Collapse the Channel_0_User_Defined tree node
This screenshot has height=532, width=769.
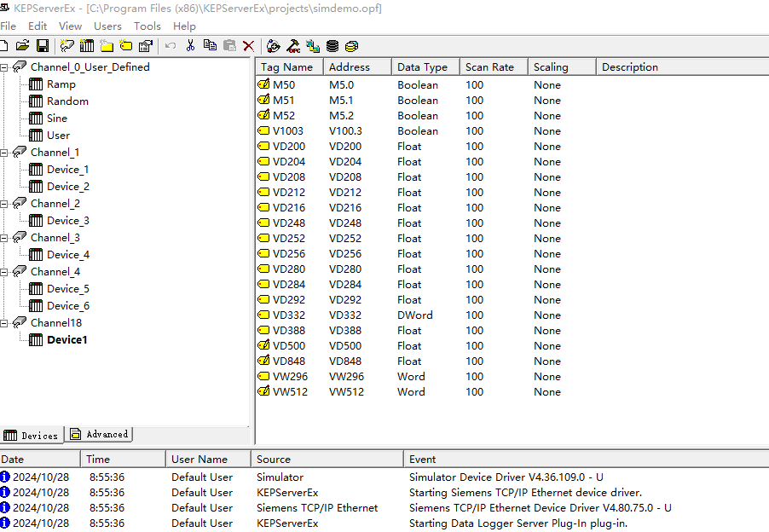(5, 67)
